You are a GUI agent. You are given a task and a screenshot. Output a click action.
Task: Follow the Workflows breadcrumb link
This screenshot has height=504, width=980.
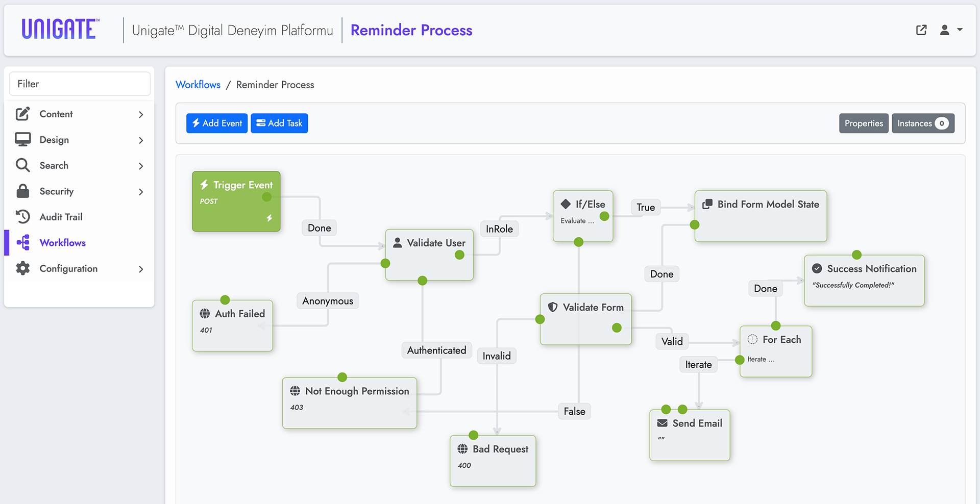[198, 85]
